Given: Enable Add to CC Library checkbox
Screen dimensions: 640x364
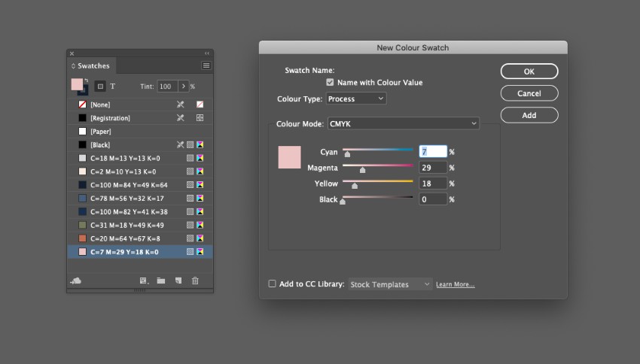Looking at the screenshot, I should [273, 284].
